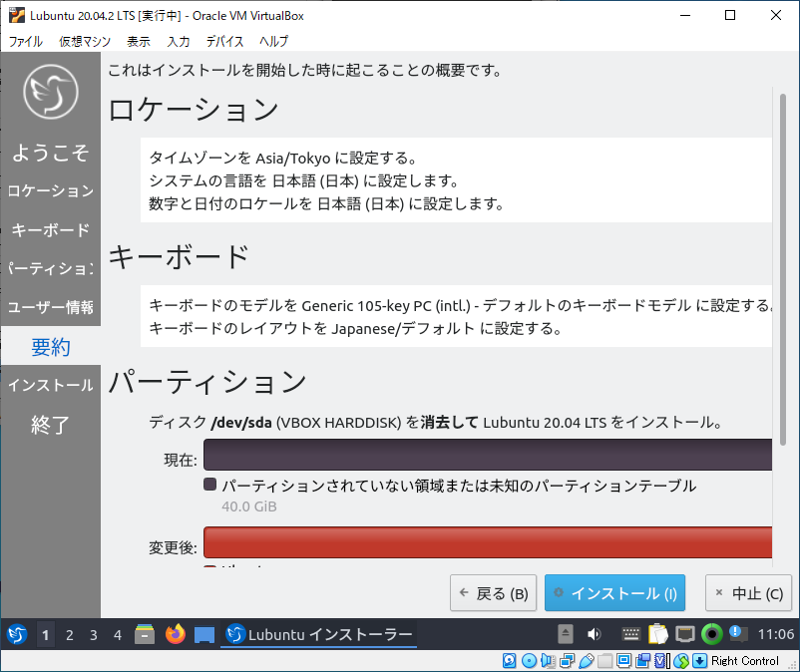Screen dimensions: 800x672
Task: Click VirtualBox recording status icon
Action: pyautogui.click(x=642, y=661)
